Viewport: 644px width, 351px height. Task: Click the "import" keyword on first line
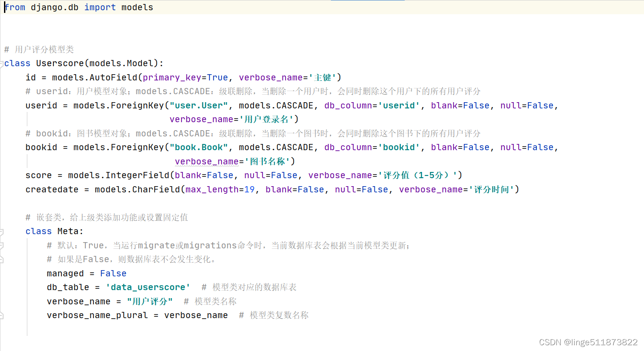(x=100, y=8)
